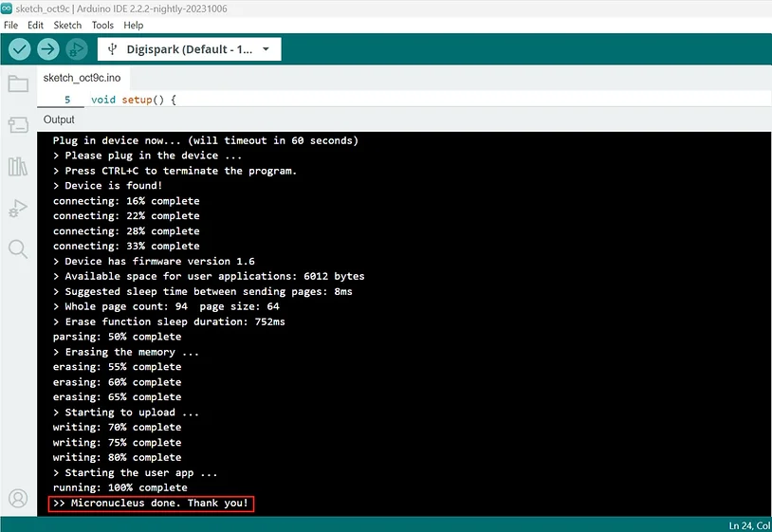Click 'parsing: 50% complete' output line

tap(118, 337)
